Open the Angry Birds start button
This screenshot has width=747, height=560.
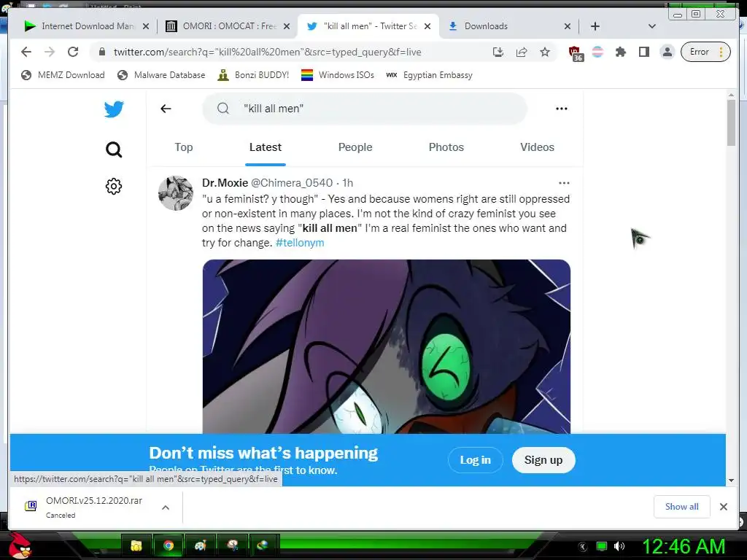[x=20, y=545]
